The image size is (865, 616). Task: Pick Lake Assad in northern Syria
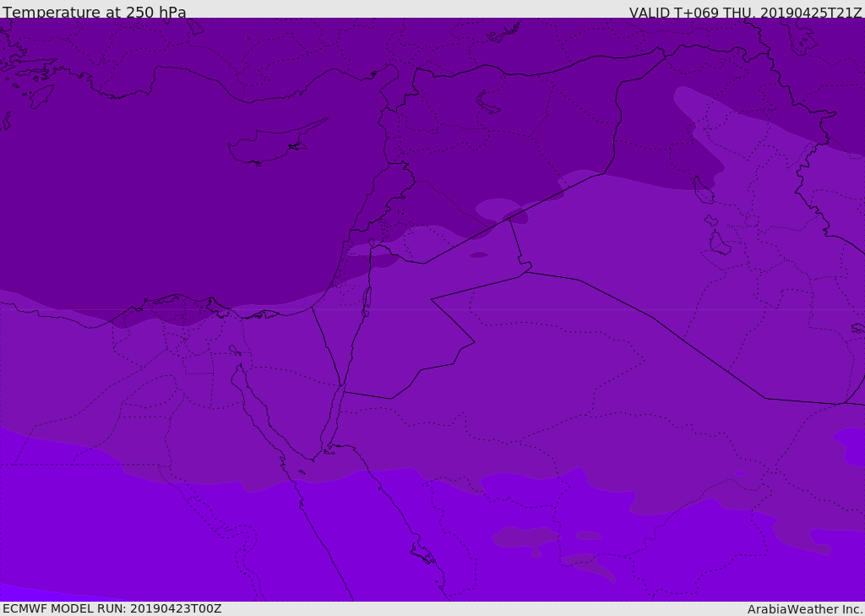[x=489, y=102]
